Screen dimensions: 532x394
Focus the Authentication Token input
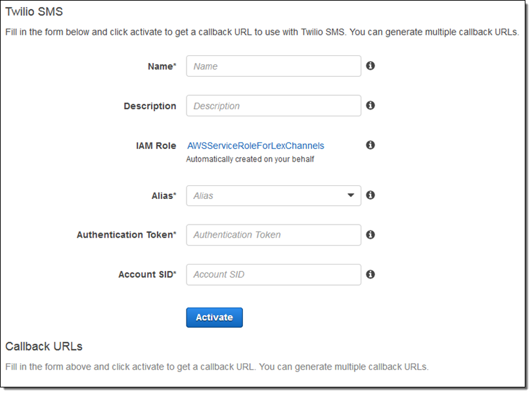[x=273, y=235]
